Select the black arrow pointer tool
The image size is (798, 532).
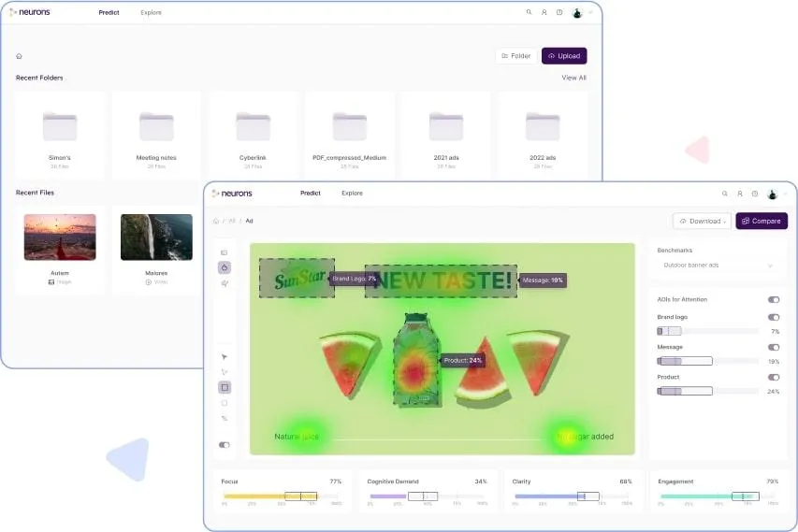(x=225, y=357)
